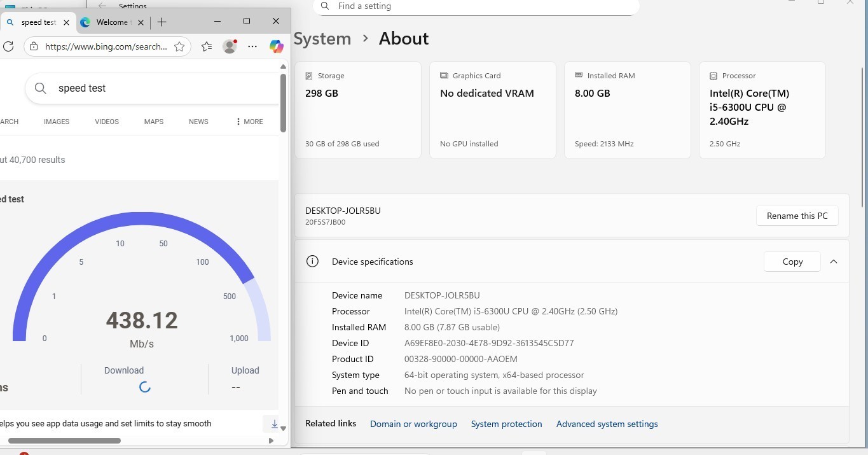Open a new Edge tab
868x455 pixels.
(x=162, y=22)
